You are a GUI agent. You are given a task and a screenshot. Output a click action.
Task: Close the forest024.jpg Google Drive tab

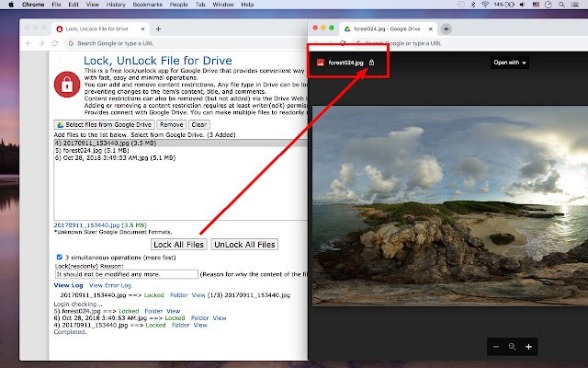point(431,29)
